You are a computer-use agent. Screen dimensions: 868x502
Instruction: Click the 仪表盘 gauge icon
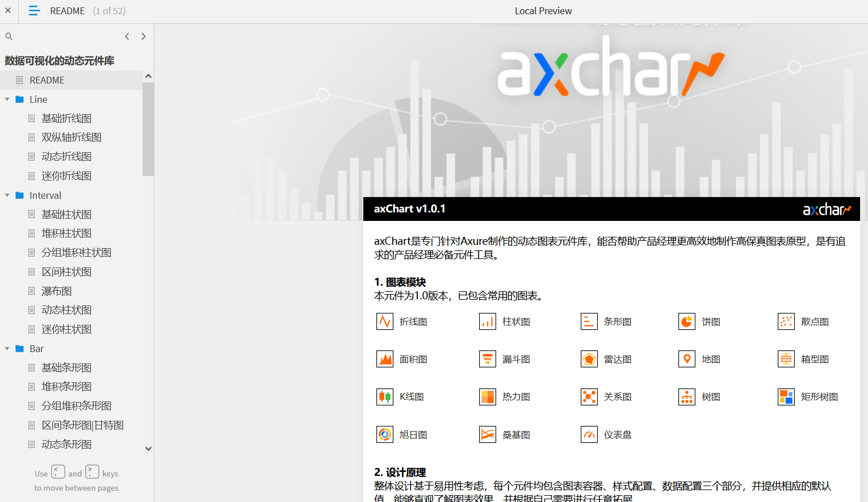[x=589, y=434]
